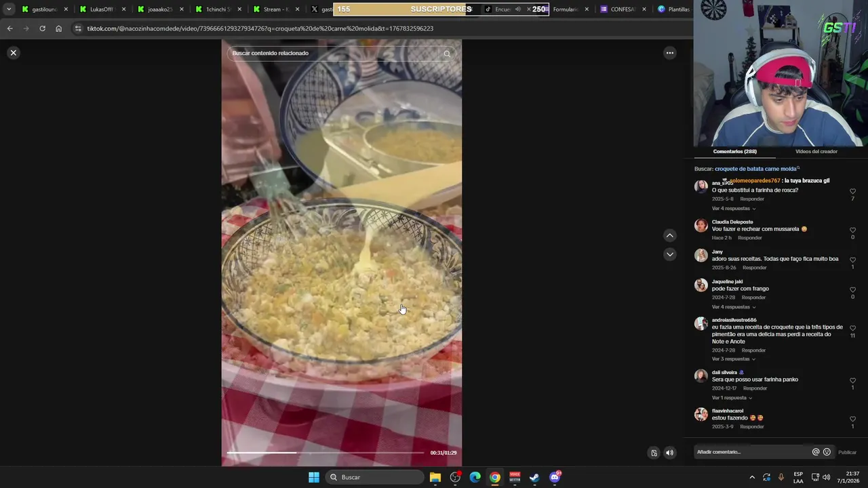Switch to the Plantillas browser tab

pyautogui.click(x=673, y=9)
